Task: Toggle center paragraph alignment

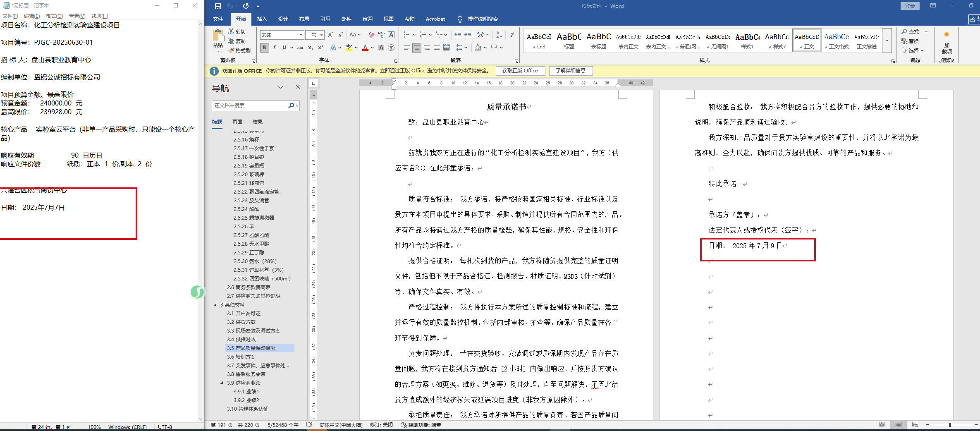Action: point(417,48)
